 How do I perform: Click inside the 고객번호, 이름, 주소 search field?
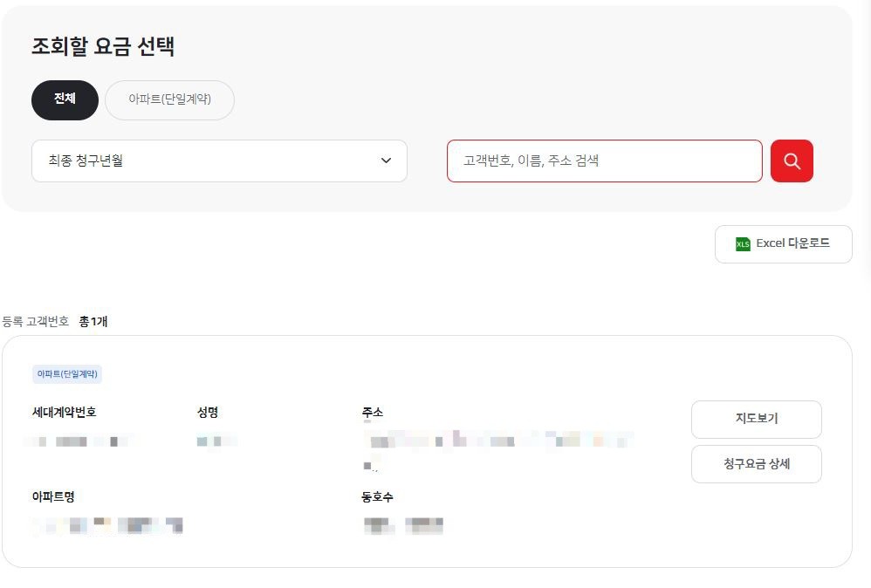tap(604, 161)
